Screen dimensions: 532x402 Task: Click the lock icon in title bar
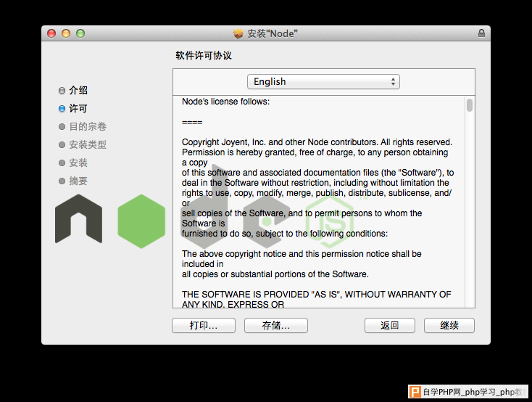coord(481,33)
